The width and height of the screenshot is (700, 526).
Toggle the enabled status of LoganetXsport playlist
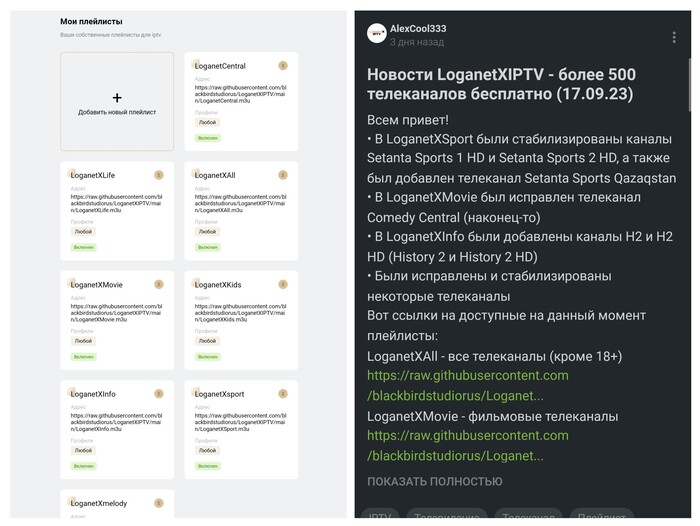[208, 466]
